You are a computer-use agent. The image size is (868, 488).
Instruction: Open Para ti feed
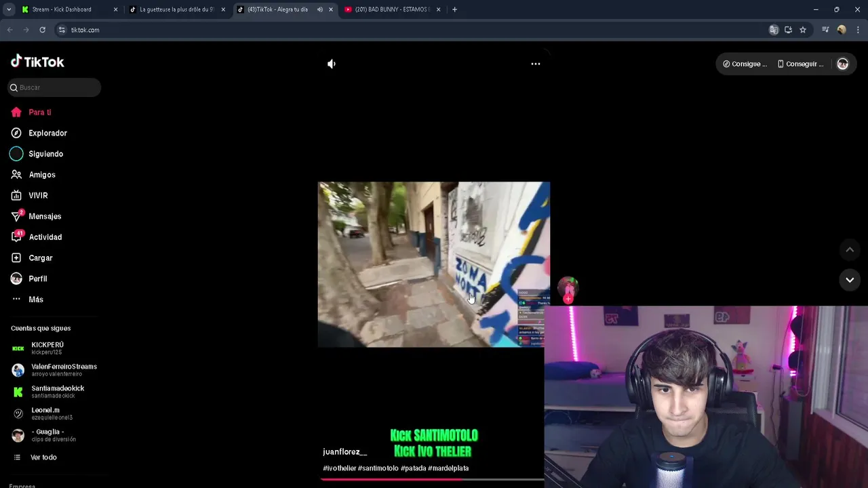pos(31,113)
